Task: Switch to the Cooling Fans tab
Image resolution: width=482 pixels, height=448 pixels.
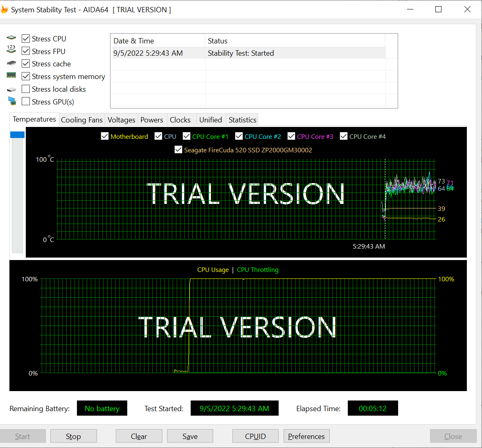Action: 82,120
